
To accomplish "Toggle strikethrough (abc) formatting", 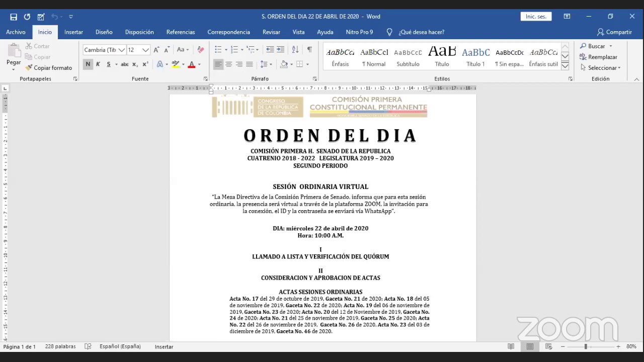I will point(124,64).
